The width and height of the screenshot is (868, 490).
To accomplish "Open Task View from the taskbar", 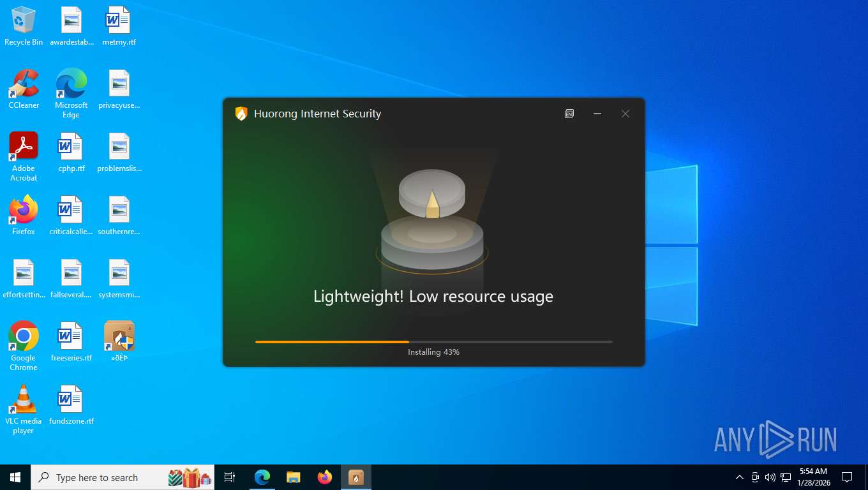I will click(x=230, y=477).
